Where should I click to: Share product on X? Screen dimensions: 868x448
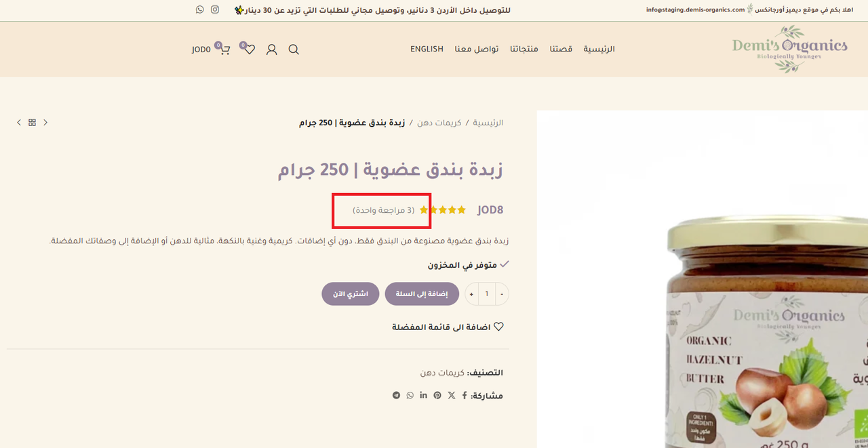click(452, 395)
